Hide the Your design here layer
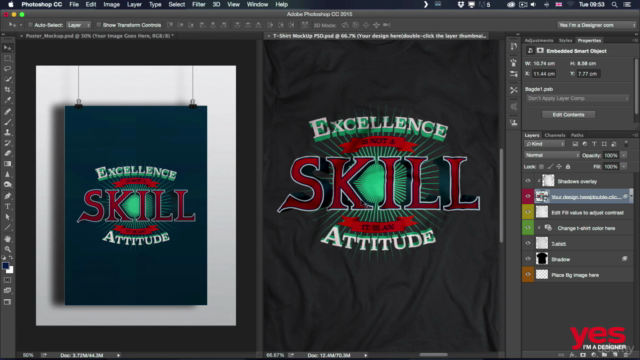 (528, 196)
